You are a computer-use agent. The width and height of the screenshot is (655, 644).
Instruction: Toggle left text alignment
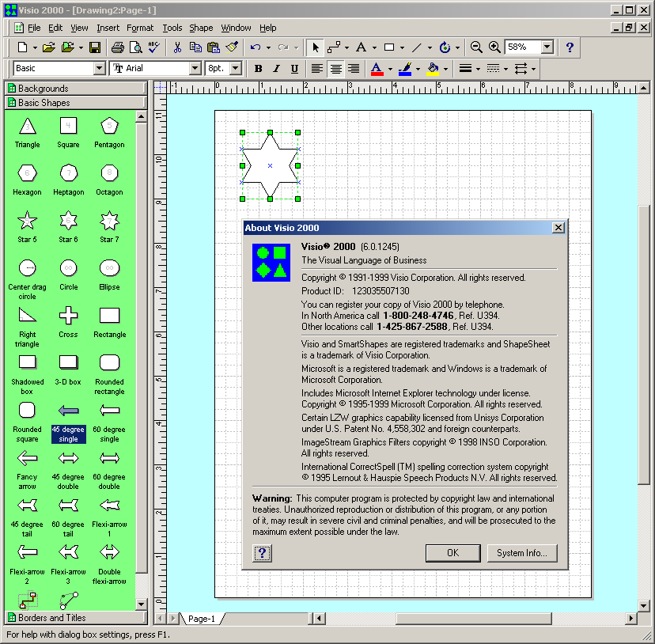point(317,69)
